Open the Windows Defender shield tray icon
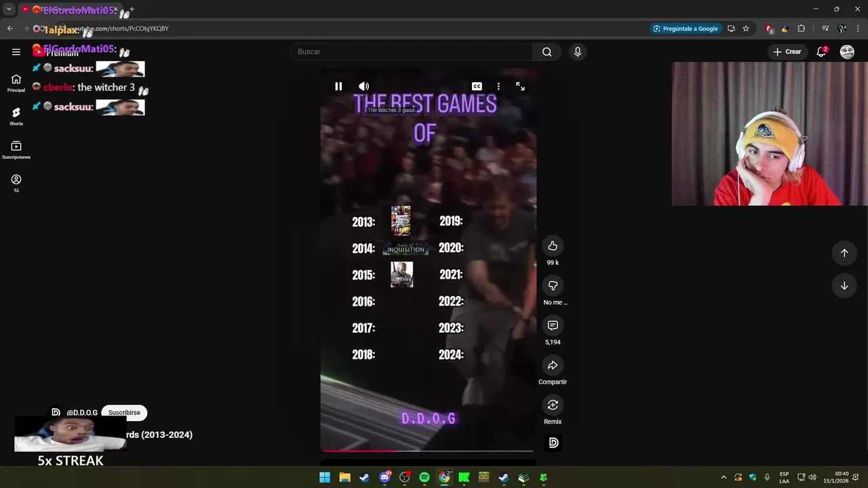868x488 pixels. [x=753, y=477]
